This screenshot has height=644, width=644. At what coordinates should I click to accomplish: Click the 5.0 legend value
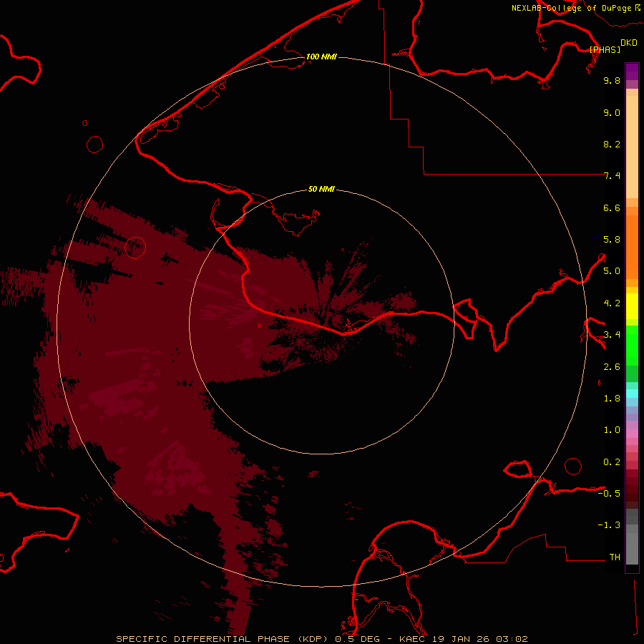click(612, 271)
